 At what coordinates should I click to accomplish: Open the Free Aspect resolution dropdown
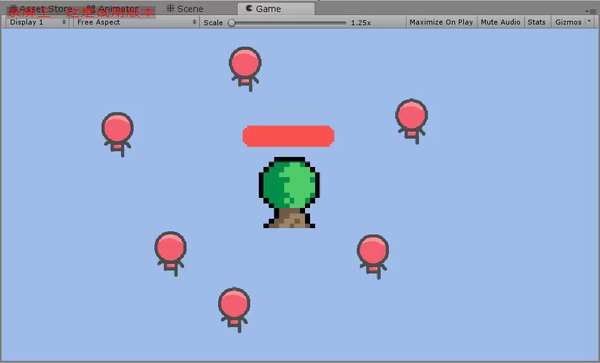click(x=136, y=22)
